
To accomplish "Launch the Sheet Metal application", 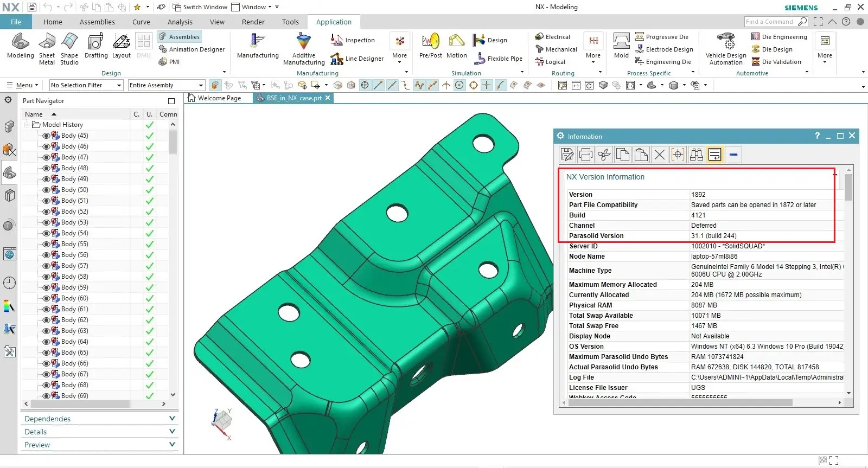I will coord(47,49).
